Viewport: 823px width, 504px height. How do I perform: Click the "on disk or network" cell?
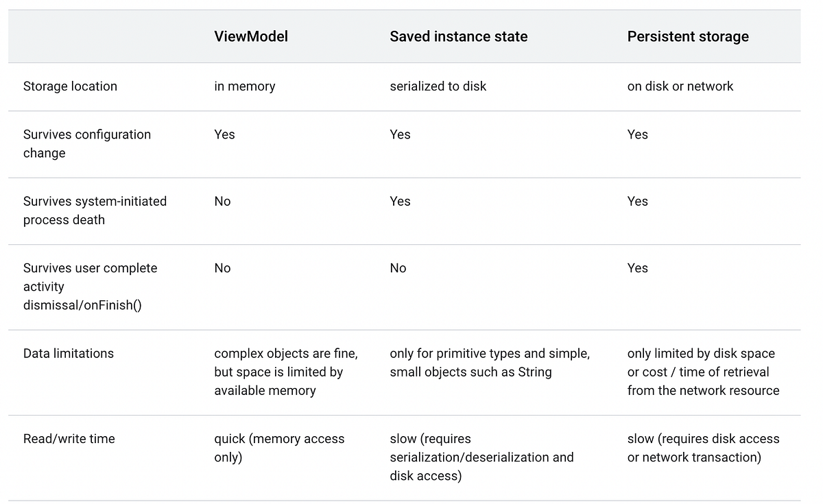point(680,86)
